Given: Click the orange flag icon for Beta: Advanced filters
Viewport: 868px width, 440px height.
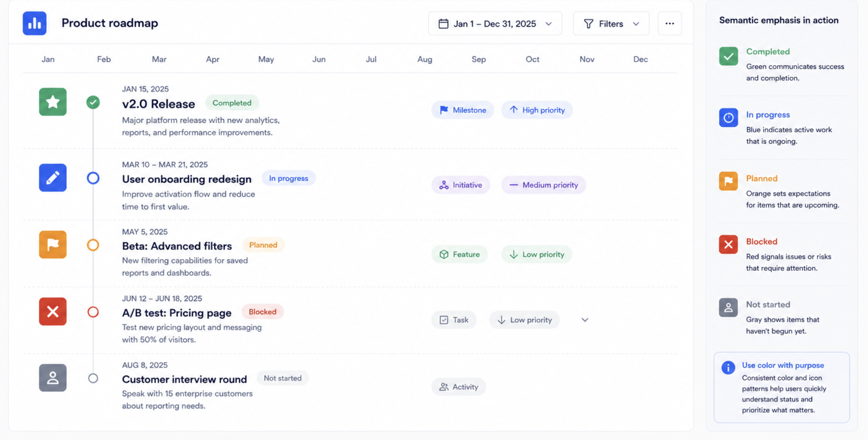Looking at the screenshot, I should pos(53,245).
